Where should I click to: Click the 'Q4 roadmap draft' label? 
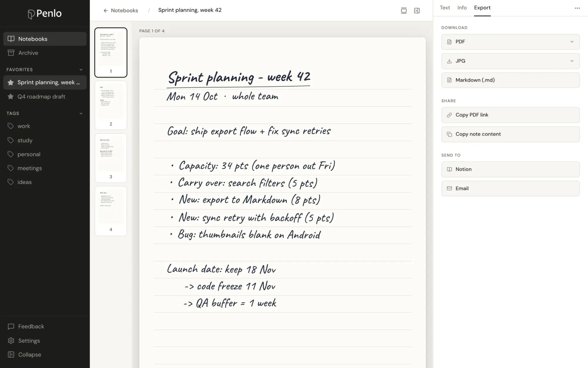[x=41, y=97]
